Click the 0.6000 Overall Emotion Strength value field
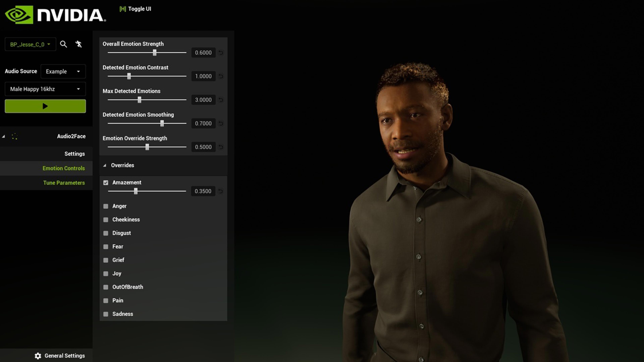The image size is (644, 362). point(203,53)
